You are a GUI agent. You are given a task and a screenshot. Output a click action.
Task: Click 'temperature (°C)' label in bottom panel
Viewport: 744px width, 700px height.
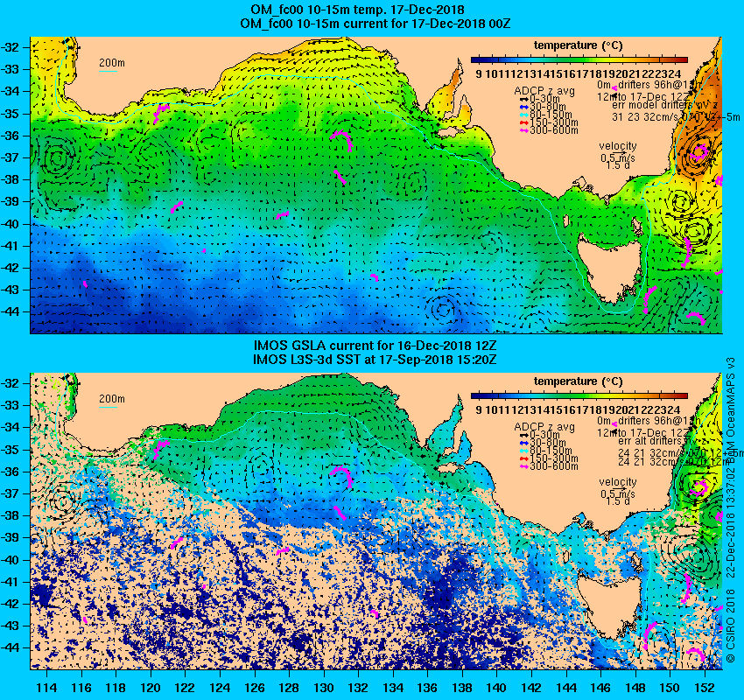pyautogui.click(x=578, y=381)
